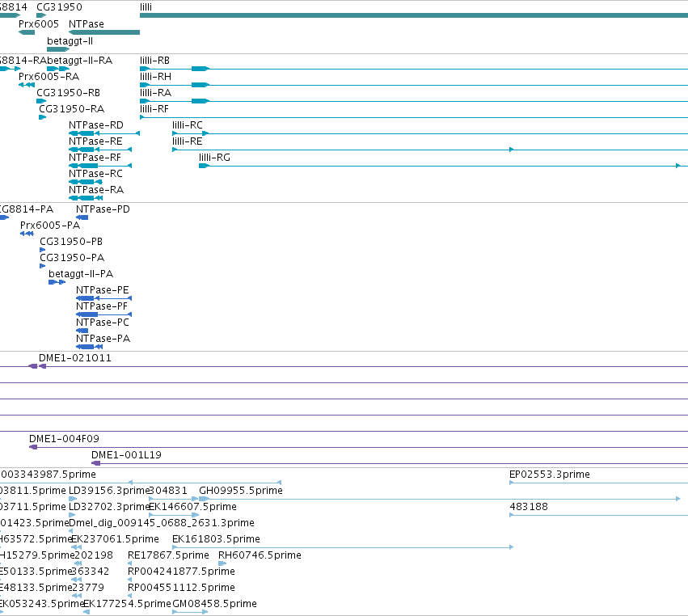
Task: Click the 363342 feature label
Action: click(91, 572)
